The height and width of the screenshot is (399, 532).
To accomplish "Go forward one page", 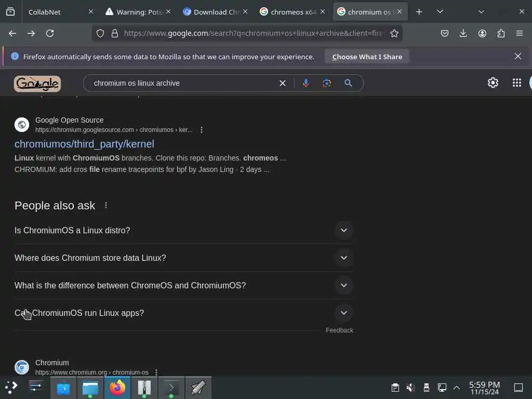I will pos(31,33).
